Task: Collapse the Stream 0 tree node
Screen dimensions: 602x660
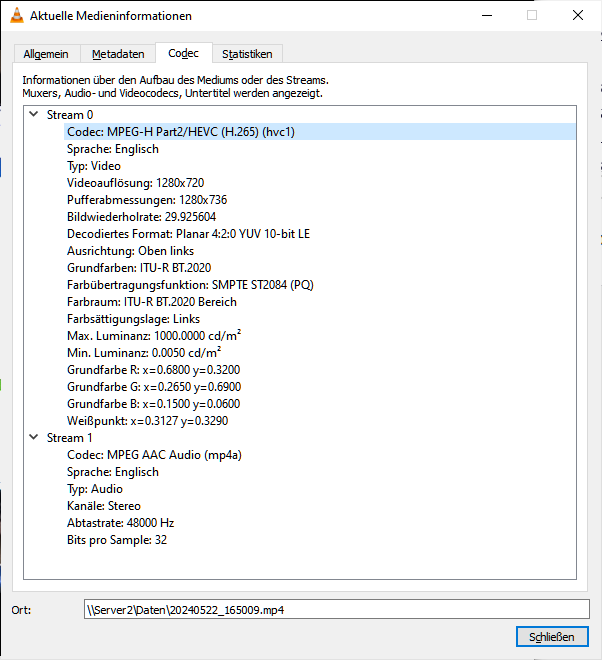Action: [34, 114]
